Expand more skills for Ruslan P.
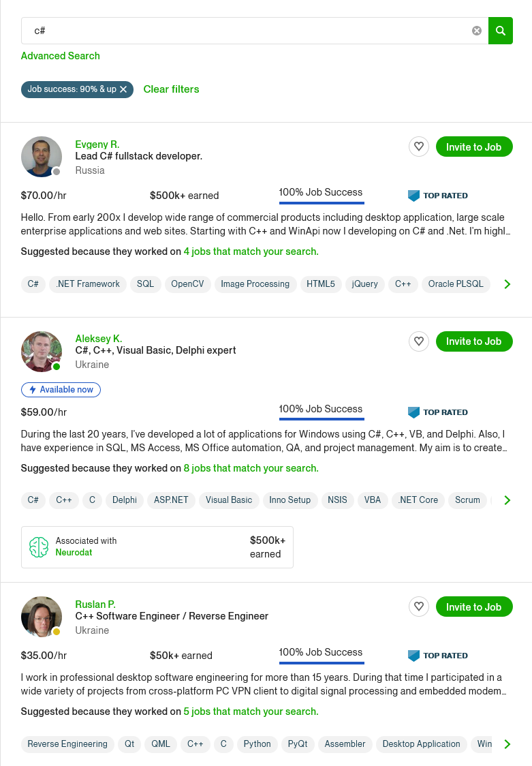This screenshot has height=766, width=532. pyautogui.click(x=507, y=744)
